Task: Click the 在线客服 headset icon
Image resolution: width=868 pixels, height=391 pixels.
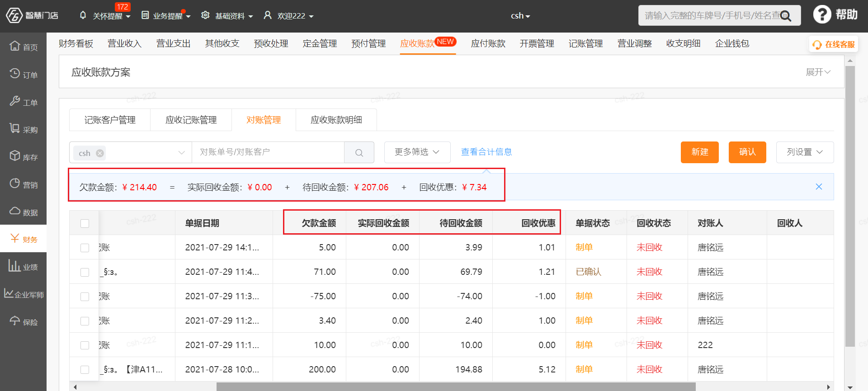Action: click(x=817, y=45)
